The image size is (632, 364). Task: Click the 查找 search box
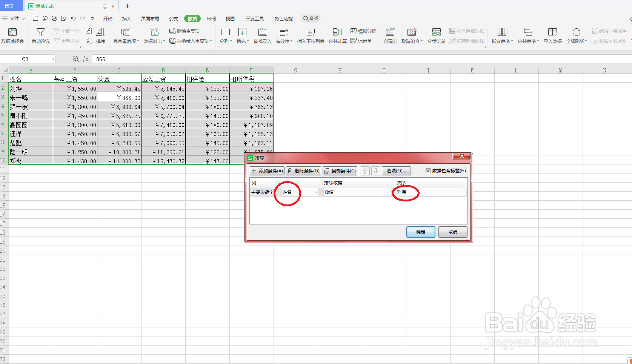pos(311,18)
